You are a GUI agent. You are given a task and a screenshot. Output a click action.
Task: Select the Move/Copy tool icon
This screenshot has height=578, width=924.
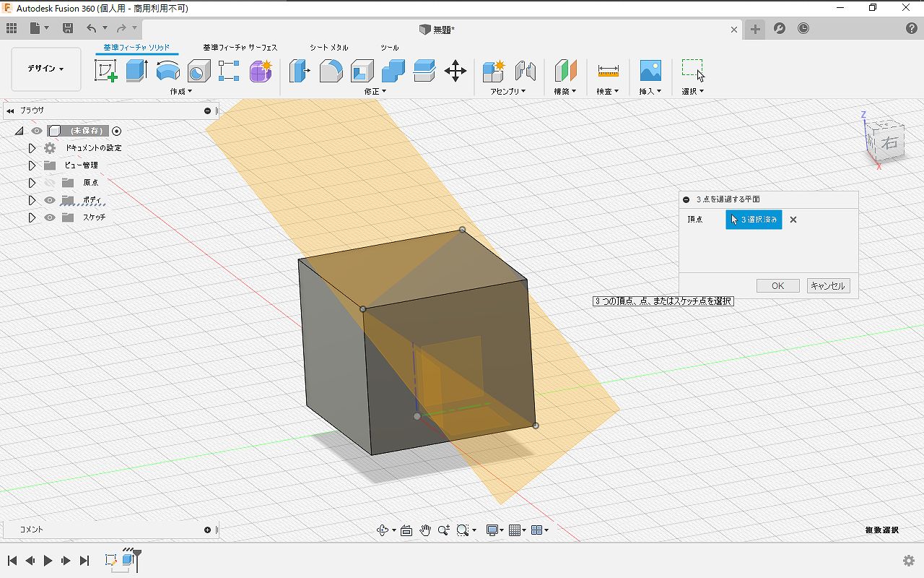(x=455, y=71)
